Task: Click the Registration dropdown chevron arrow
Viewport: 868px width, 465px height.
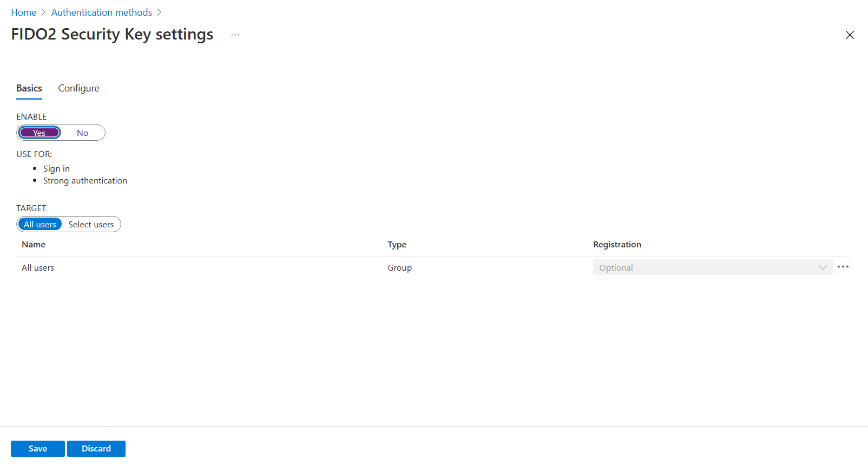Action: 823,267
